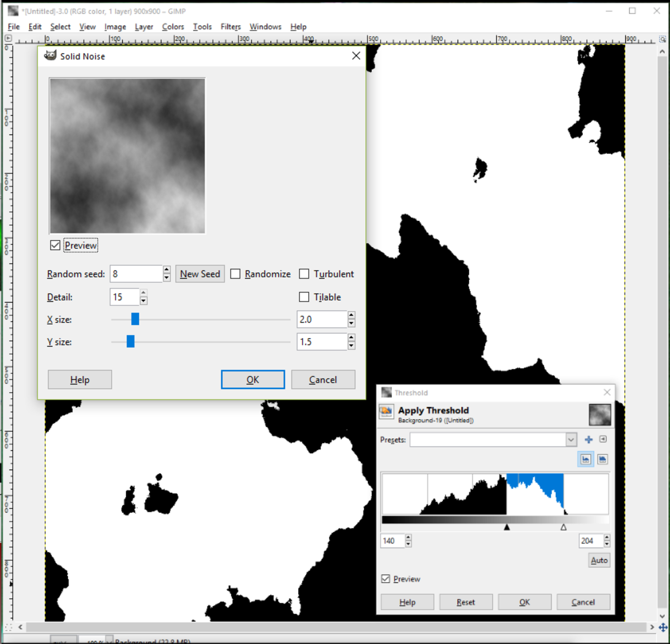Disable Preview in the Threshold dialog
Viewport: 670px width, 644px height.
coord(385,579)
